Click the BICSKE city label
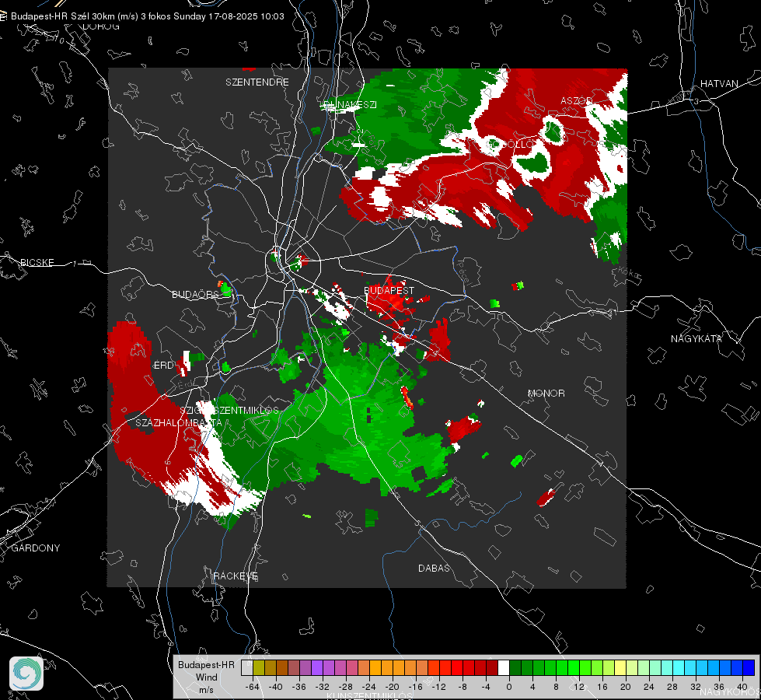 click(x=37, y=262)
